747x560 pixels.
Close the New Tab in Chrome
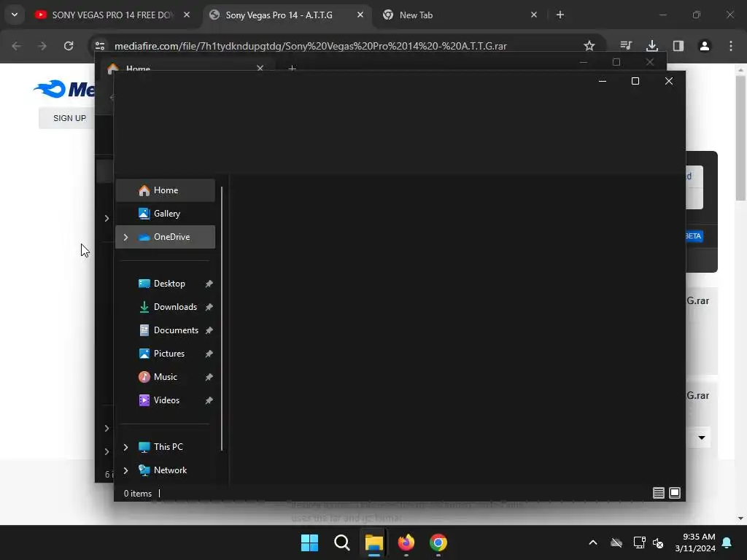pos(533,15)
